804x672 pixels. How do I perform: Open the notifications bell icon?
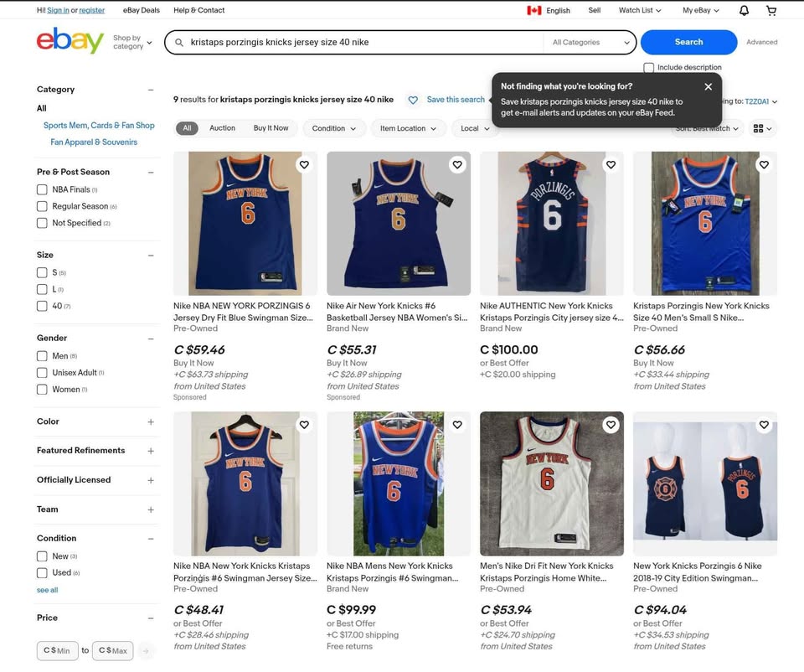pyautogui.click(x=744, y=10)
